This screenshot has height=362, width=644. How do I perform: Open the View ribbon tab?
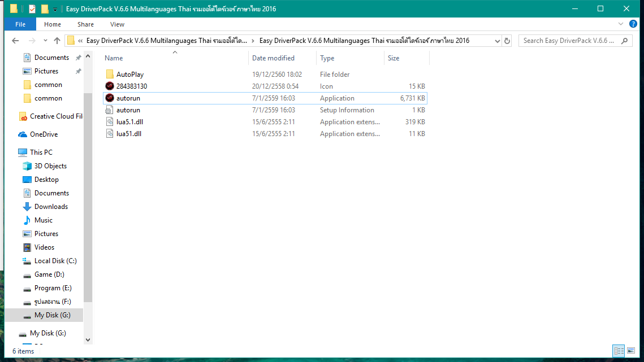pyautogui.click(x=117, y=24)
